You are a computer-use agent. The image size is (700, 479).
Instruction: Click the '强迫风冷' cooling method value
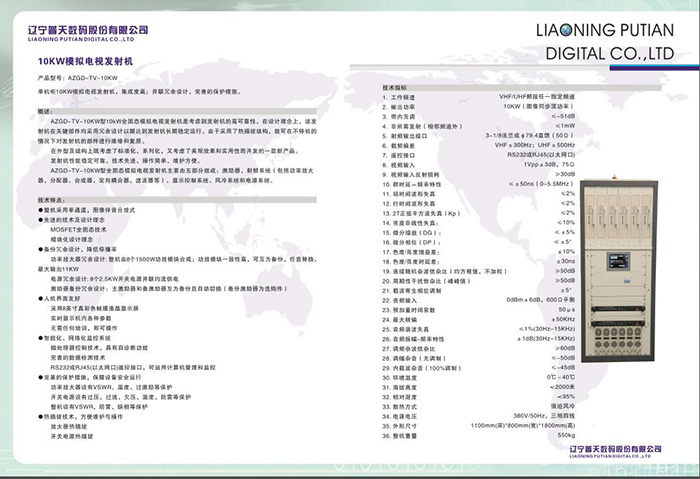(x=563, y=406)
